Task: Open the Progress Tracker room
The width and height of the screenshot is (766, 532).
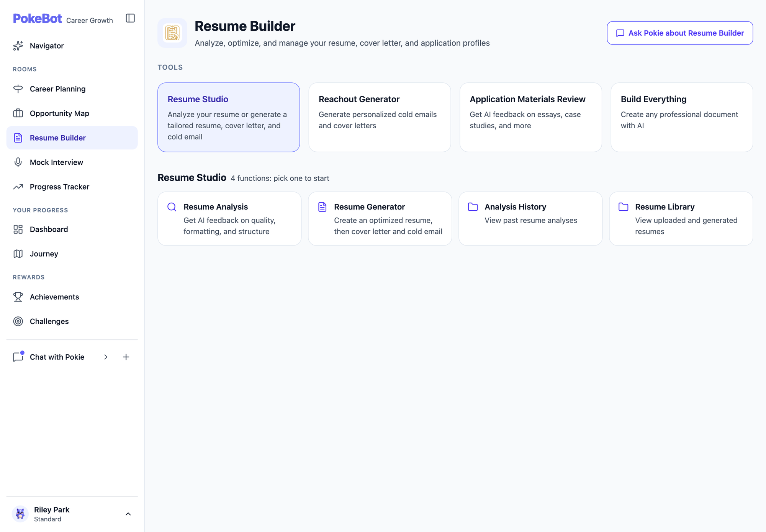Action: point(72,187)
